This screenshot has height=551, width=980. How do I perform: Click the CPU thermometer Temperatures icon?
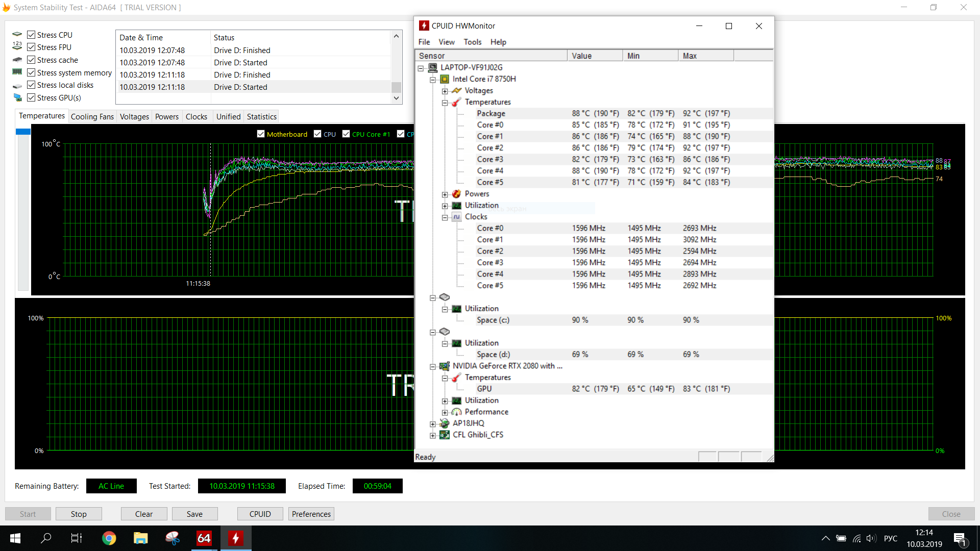click(456, 102)
